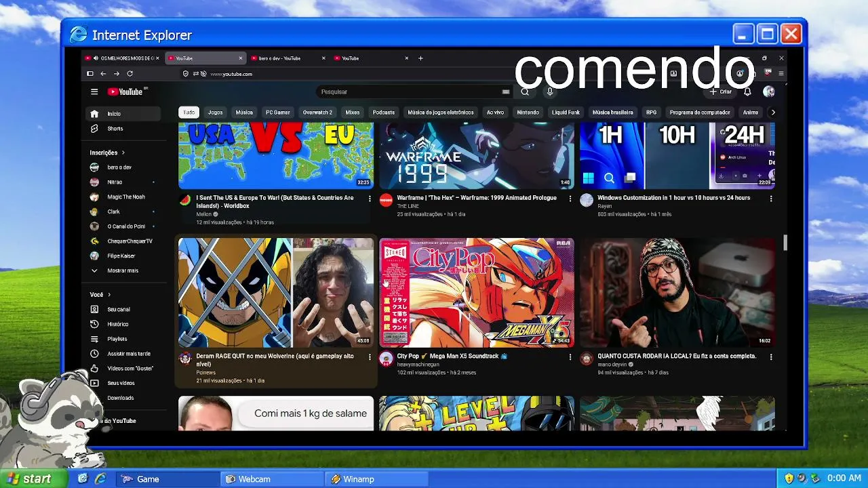The width and height of the screenshot is (868, 488).
Task: Expand 'Mostrar mais' subscriptions list
Action: click(122, 270)
